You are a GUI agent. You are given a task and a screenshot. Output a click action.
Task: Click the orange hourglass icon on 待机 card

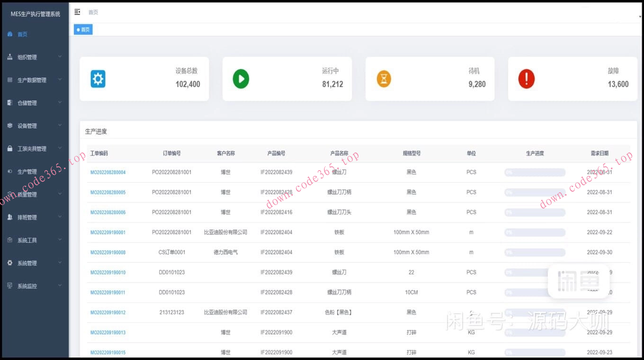coord(384,79)
